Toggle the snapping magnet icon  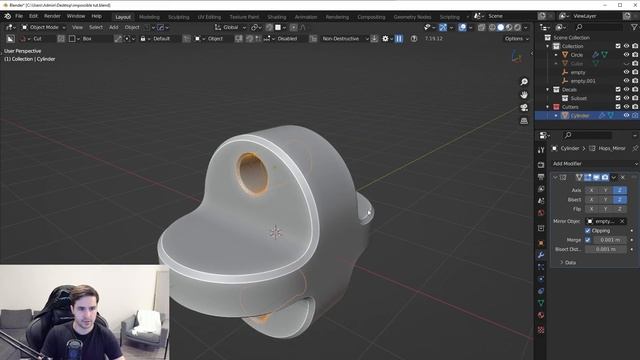269,27
